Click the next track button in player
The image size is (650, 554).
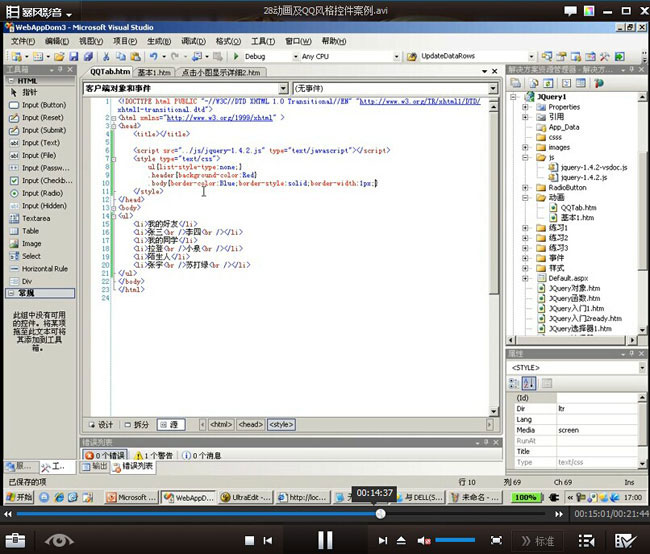tap(383, 540)
